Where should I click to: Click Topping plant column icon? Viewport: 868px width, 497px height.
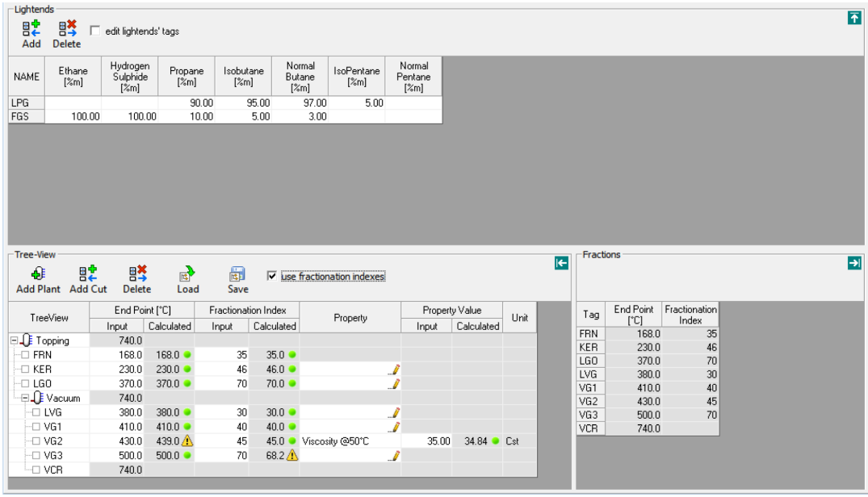click(x=26, y=340)
